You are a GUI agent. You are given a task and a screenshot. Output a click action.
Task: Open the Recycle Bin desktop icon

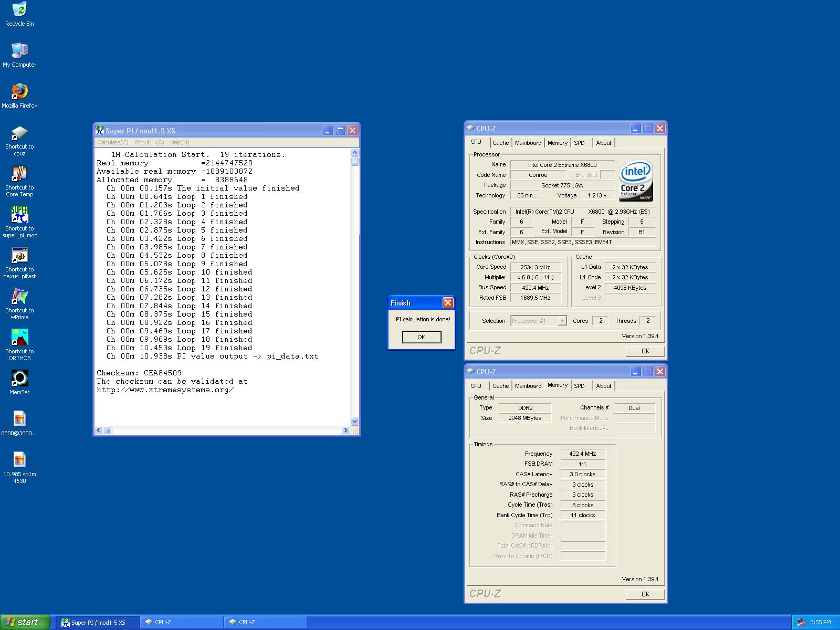point(19,14)
